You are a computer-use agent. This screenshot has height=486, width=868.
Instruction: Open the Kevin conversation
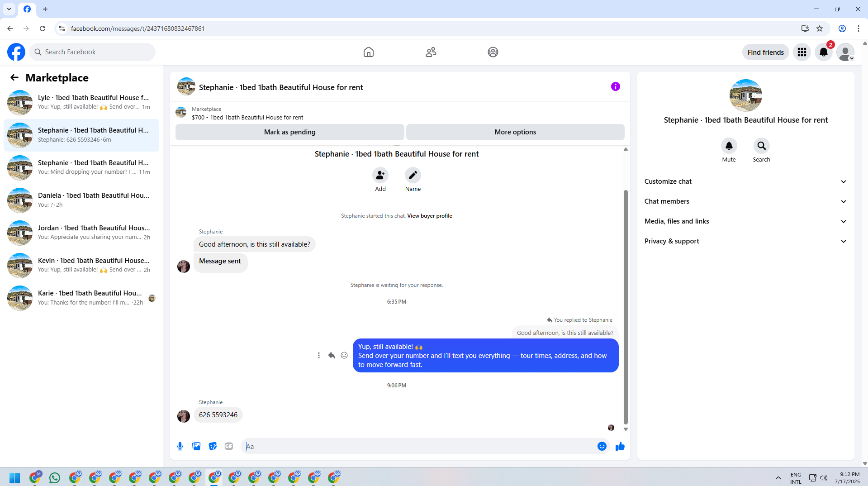81,266
